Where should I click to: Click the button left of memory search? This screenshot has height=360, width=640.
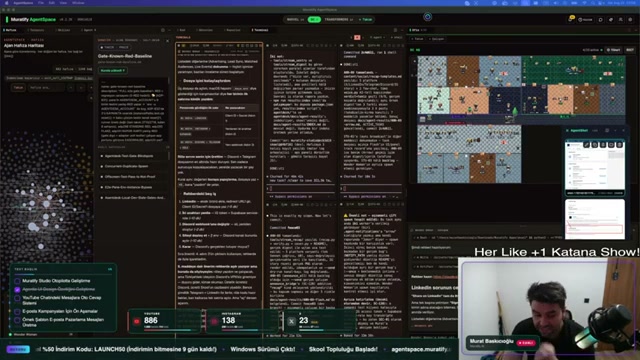tap(18, 88)
